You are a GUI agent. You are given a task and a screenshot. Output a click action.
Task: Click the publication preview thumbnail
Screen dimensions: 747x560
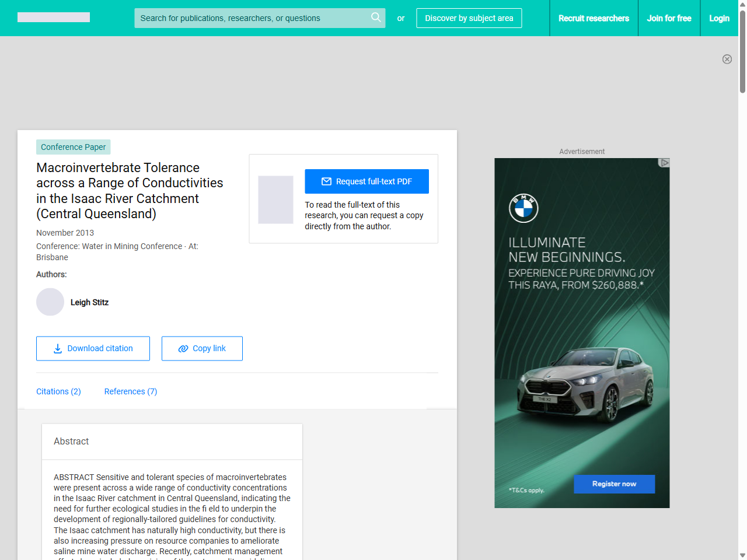275,199
